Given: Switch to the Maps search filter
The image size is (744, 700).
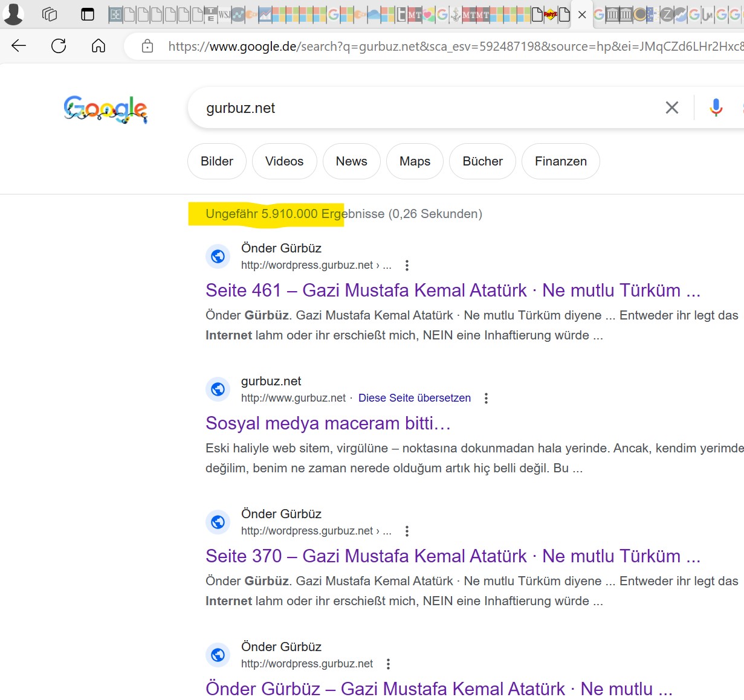Looking at the screenshot, I should coord(415,161).
